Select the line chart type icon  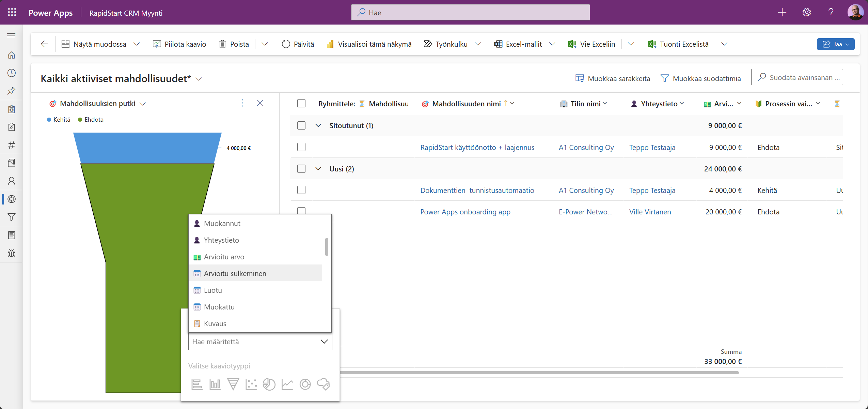click(x=287, y=384)
